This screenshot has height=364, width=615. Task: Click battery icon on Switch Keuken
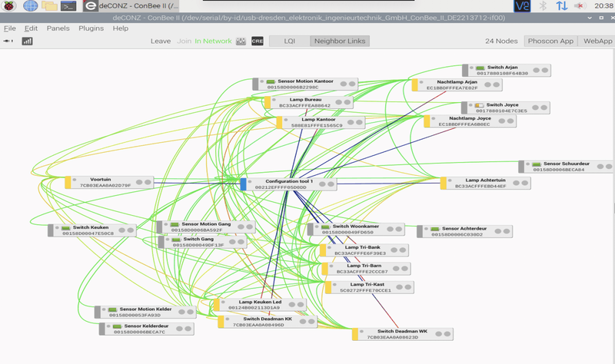pyautogui.click(x=65, y=228)
